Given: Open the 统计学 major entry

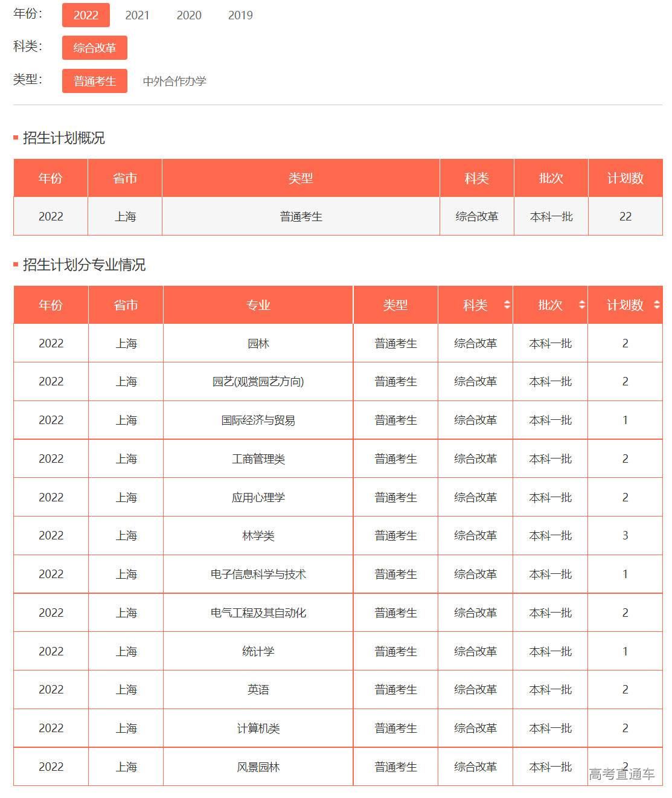Looking at the screenshot, I should [258, 651].
